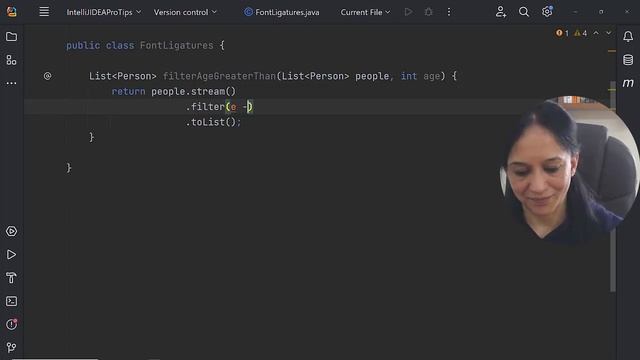Click the gutter icon beside filterAgeGreaterThan
640x360 pixels.
click(x=47, y=76)
